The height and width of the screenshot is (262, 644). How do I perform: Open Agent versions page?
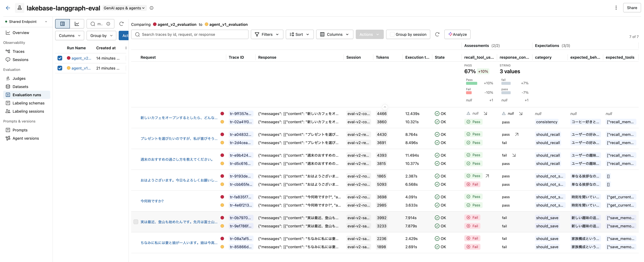26,138
